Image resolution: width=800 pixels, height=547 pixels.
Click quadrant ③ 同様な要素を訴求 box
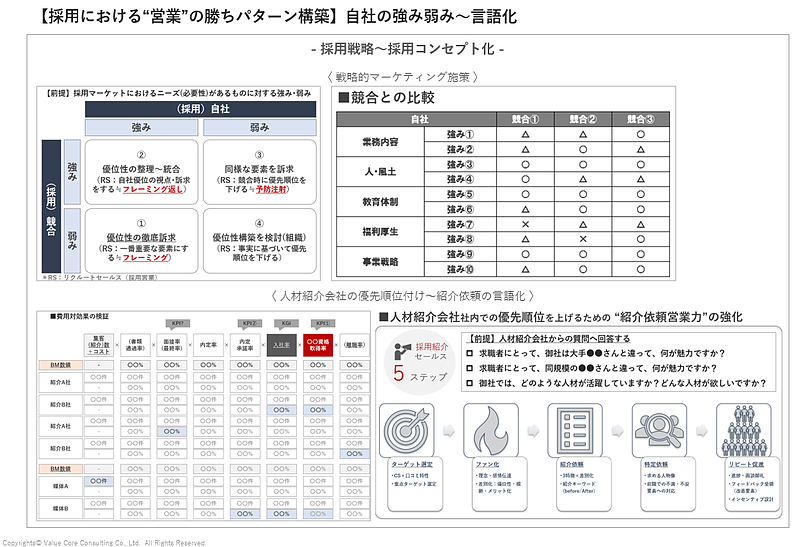[260, 172]
